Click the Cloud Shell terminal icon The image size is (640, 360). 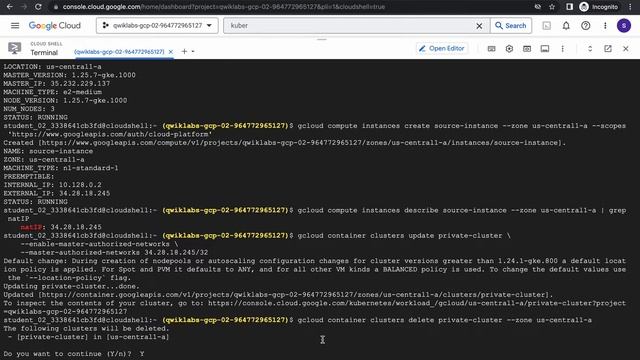(x=15, y=48)
